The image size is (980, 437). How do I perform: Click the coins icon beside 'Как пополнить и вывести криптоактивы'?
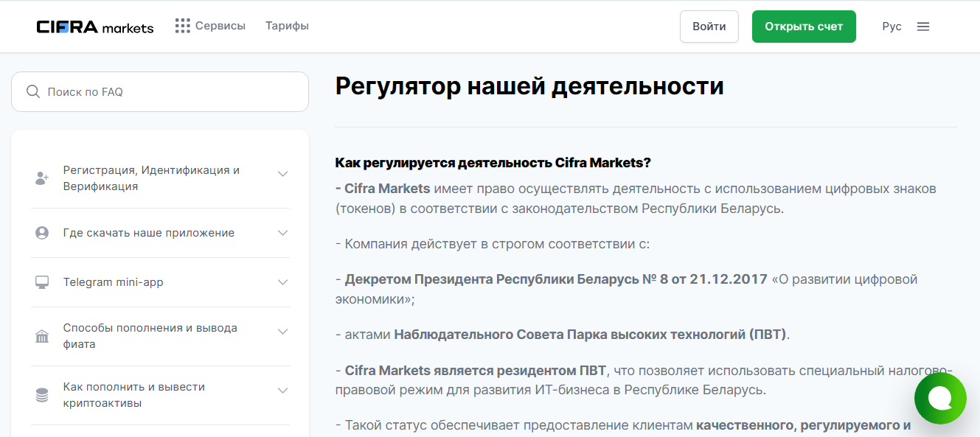[x=42, y=394]
